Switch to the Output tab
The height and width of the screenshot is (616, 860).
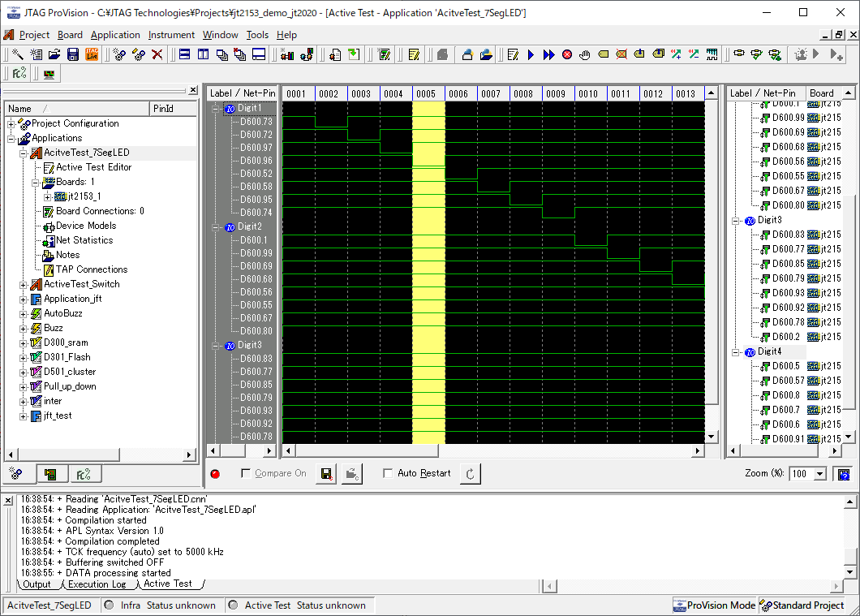(x=37, y=584)
